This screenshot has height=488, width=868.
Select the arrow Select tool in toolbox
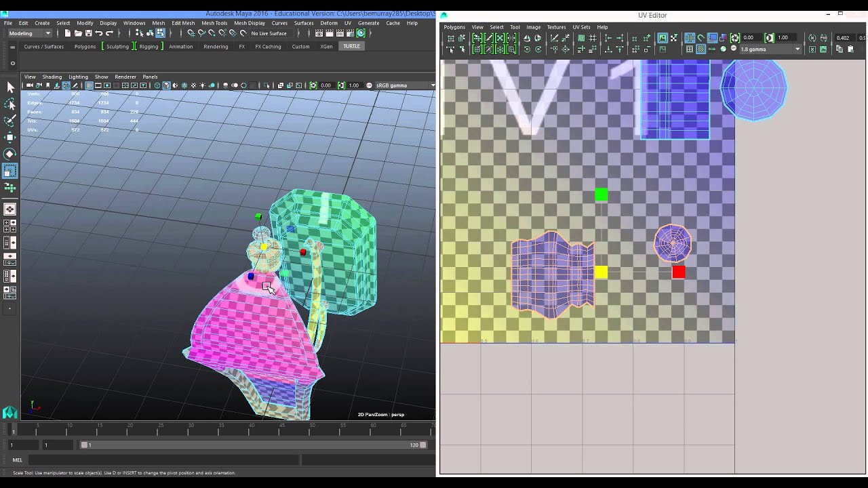[x=10, y=87]
